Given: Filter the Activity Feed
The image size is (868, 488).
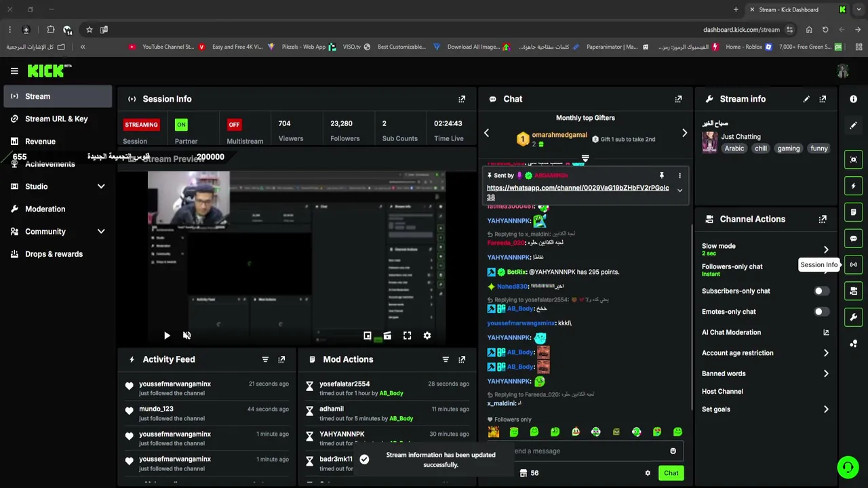Looking at the screenshot, I should tap(265, 359).
